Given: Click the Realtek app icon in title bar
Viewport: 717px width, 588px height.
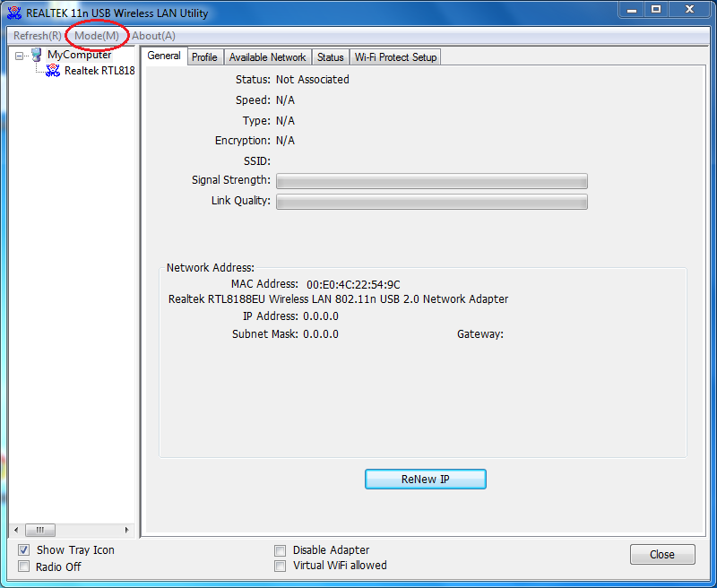Looking at the screenshot, I should click(14, 13).
